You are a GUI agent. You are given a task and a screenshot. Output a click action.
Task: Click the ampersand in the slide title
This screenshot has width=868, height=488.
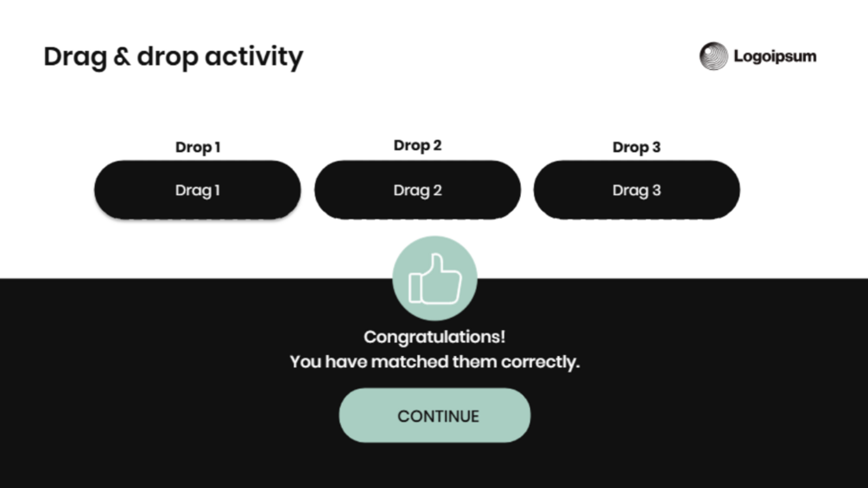coord(122,58)
